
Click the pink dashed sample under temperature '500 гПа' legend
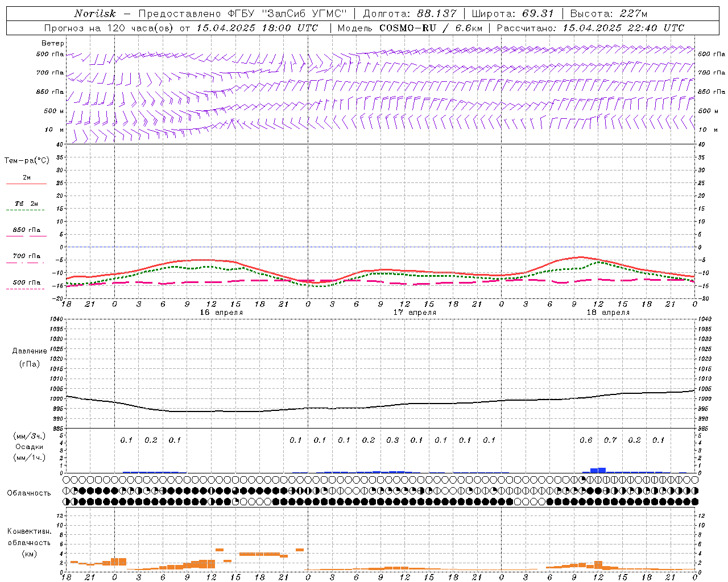point(26,289)
